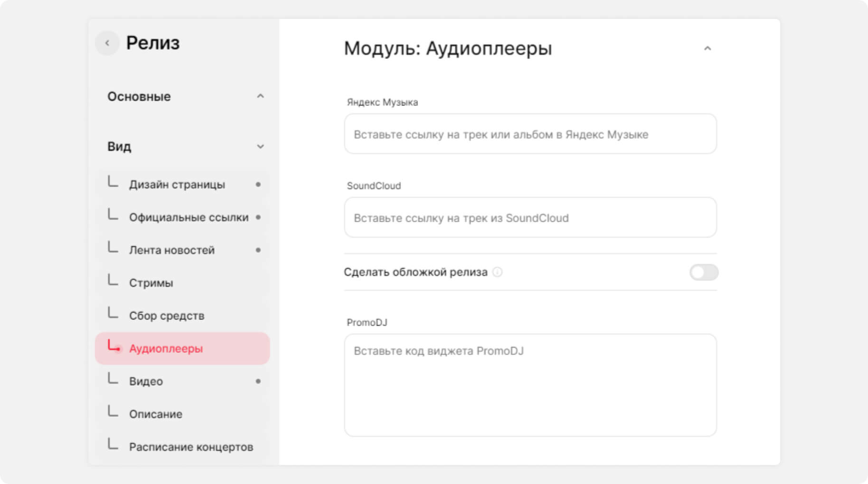This screenshot has height=484, width=868.
Task: Expand the Вид section chevron
Action: (x=260, y=147)
